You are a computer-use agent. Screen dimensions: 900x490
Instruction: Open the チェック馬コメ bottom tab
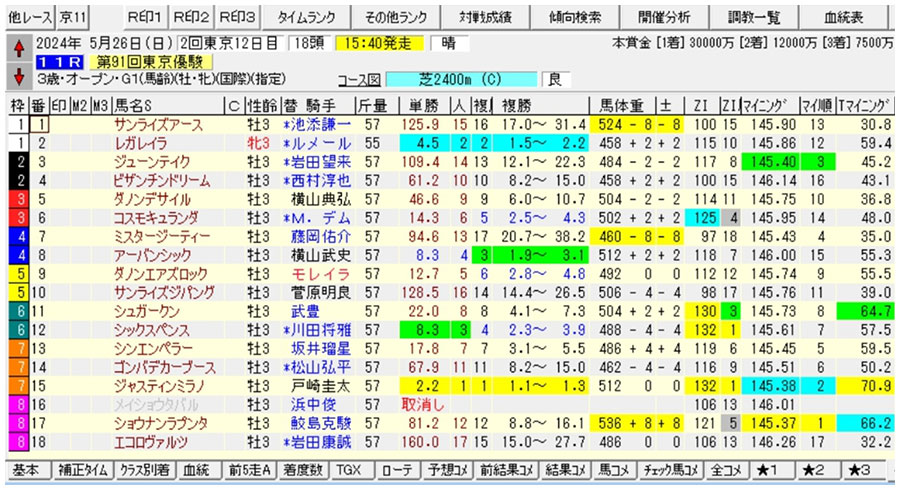pyautogui.click(x=670, y=470)
